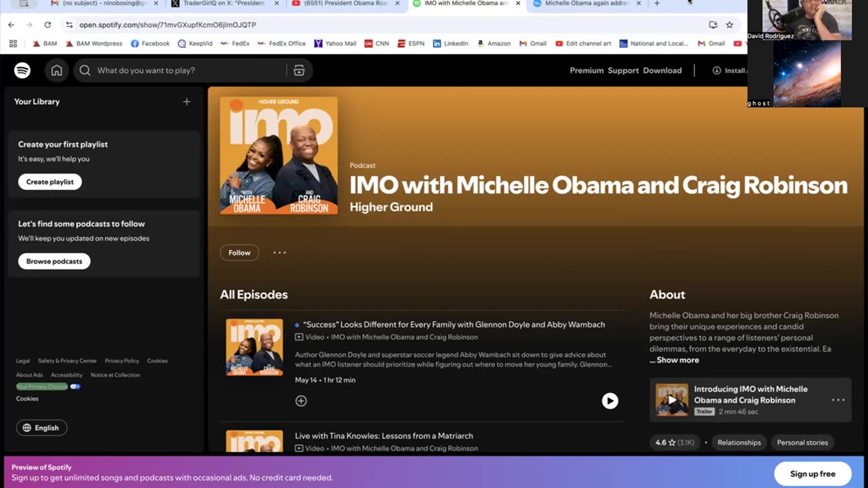Open more options dots beside Follow
The width and height of the screenshot is (868, 488).
tap(279, 253)
